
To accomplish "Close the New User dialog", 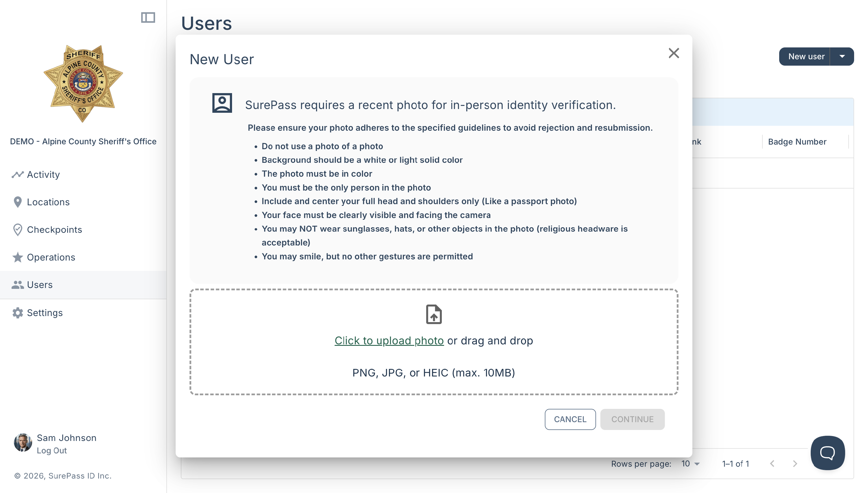I will (x=674, y=53).
